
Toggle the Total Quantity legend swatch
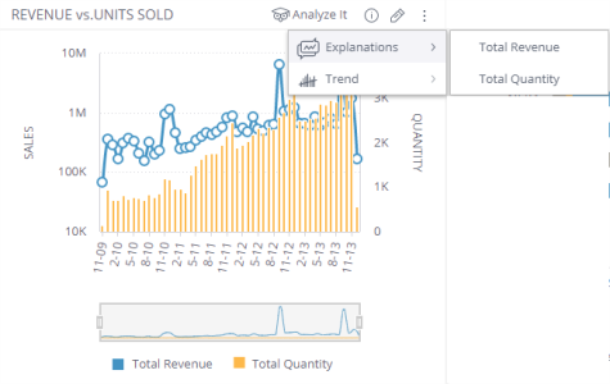point(239,363)
